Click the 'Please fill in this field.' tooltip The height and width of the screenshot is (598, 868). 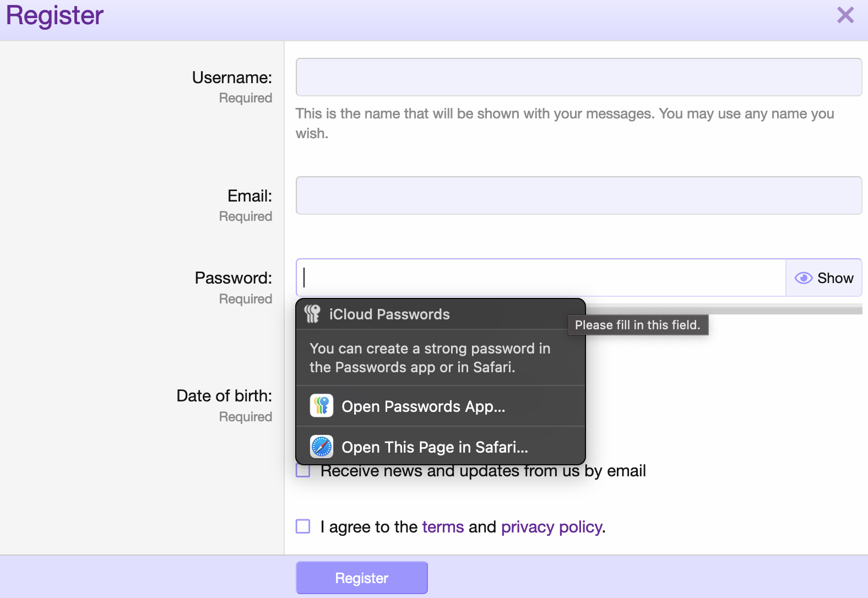point(638,325)
